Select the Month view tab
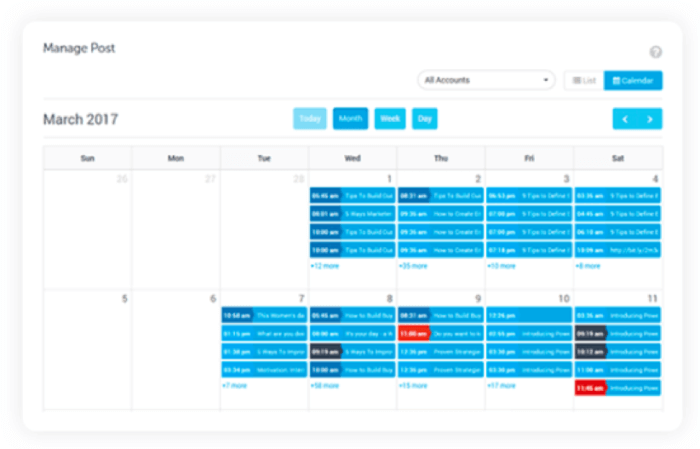The height and width of the screenshot is (449, 700). tap(350, 119)
